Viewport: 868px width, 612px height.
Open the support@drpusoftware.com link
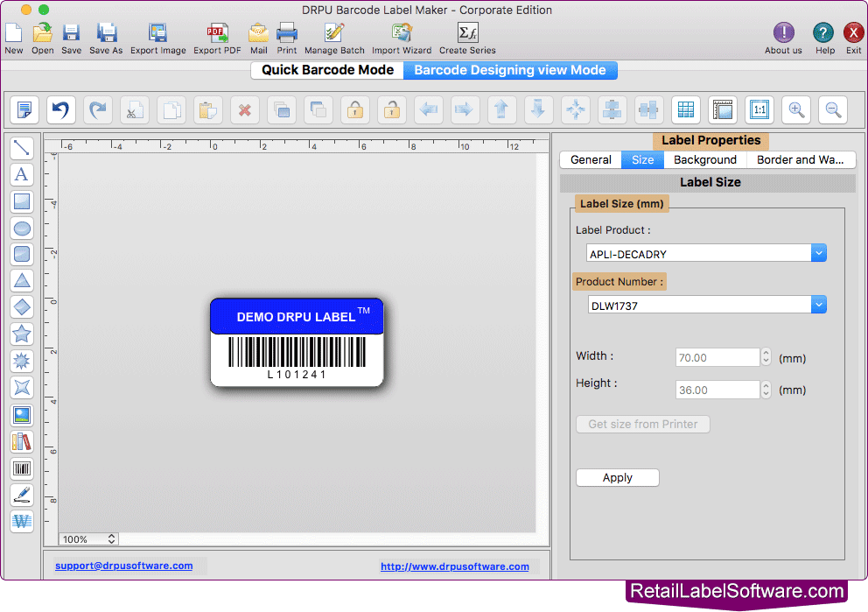tap(124, 566)
